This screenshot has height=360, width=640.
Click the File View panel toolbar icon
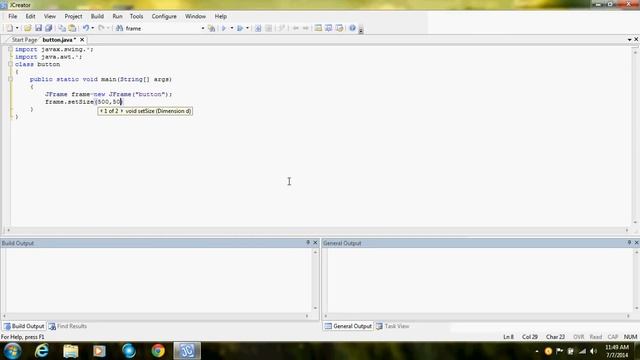318,28
